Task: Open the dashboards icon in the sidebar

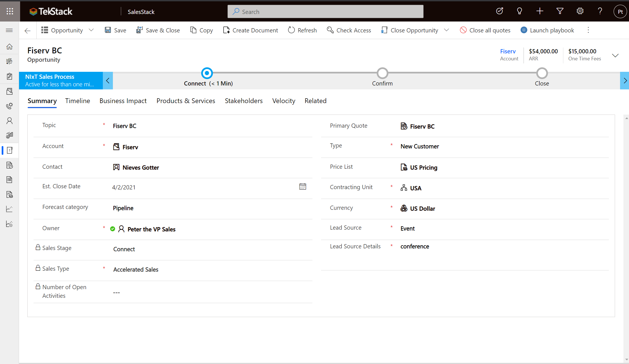Action: [10, 61]
